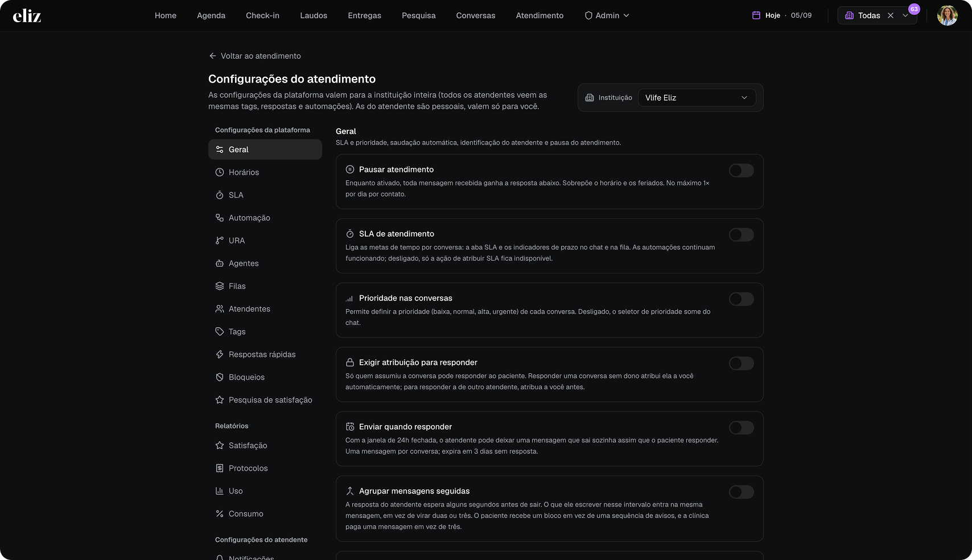The image size is (972, 560).
Task: Open Conversas in the top bar
Action: click(476, 15)
